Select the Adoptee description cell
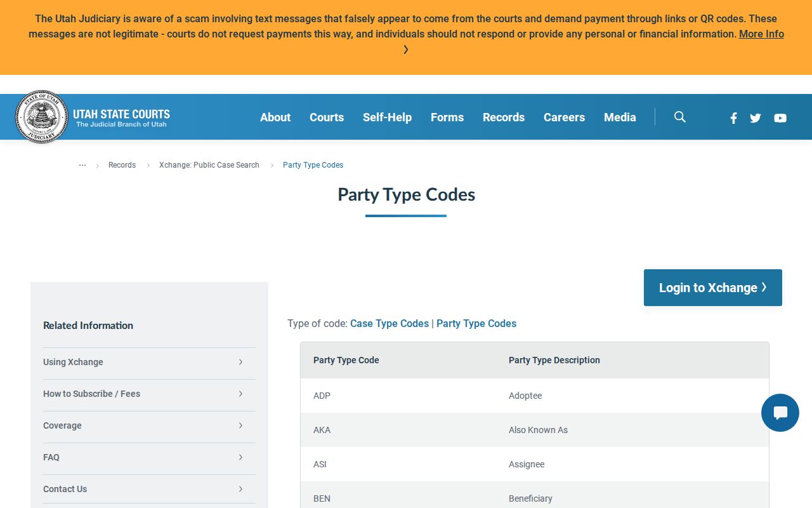812x508 pixels. point(525,396)
